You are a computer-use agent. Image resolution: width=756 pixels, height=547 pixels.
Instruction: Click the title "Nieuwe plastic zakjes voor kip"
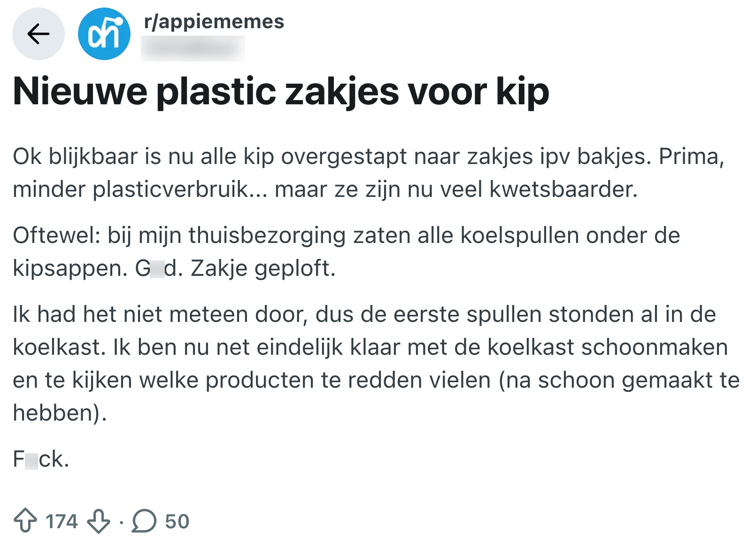(x=281, y=91)
